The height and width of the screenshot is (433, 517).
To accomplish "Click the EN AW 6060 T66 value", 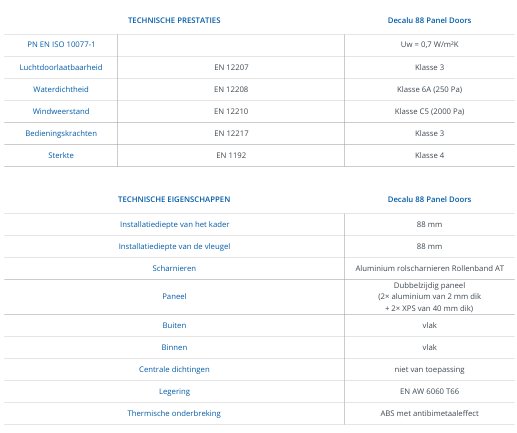I will (429, 391).
